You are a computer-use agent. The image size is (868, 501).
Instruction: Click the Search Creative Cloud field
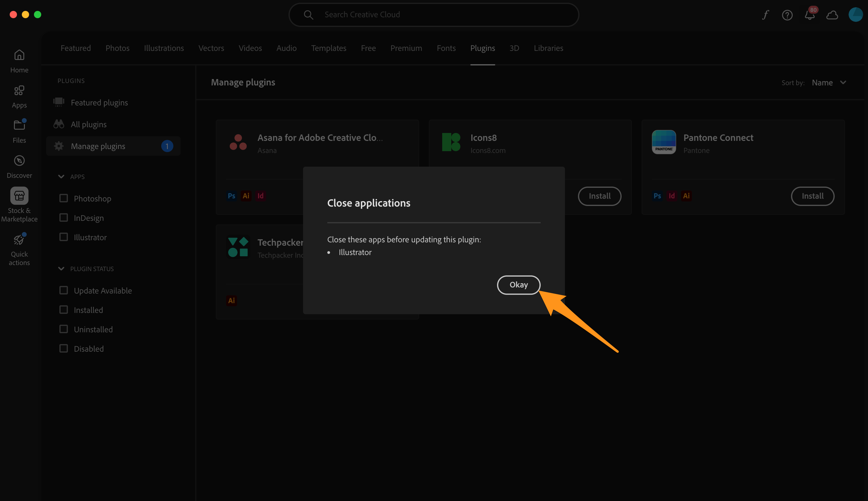click(434, 15)
